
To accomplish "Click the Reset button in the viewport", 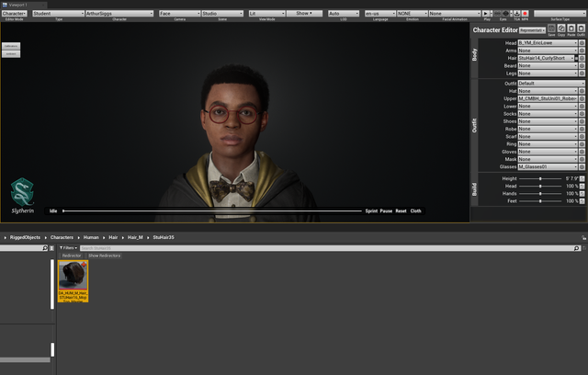I will (x=401, y=211).
